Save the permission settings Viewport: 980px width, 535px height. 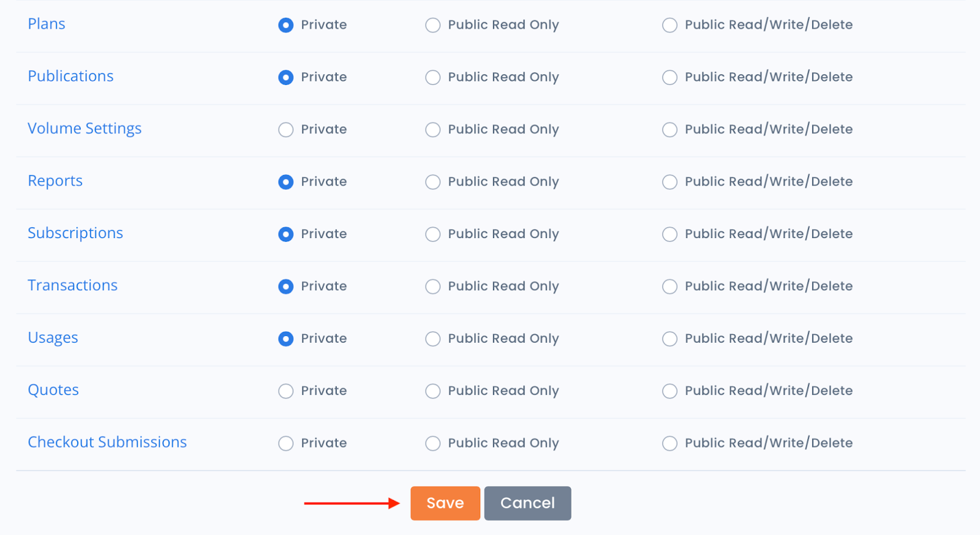click(x=445, y=503)
